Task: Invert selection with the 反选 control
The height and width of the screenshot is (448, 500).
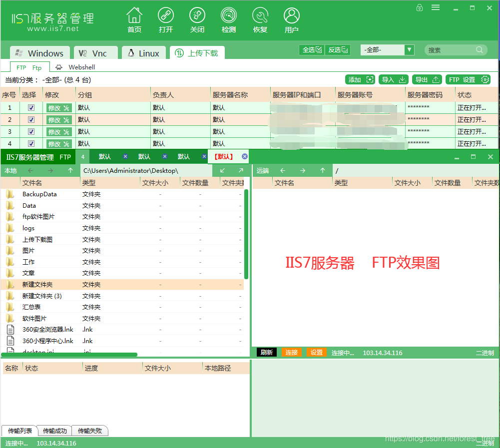Action: click(x=337, y=49)
